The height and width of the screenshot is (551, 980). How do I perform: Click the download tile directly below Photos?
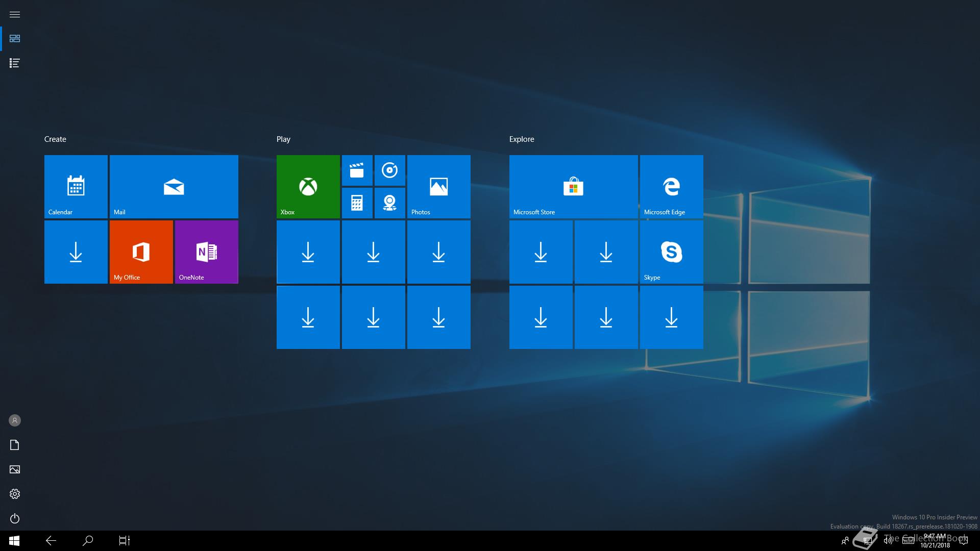tap(439, 252)
